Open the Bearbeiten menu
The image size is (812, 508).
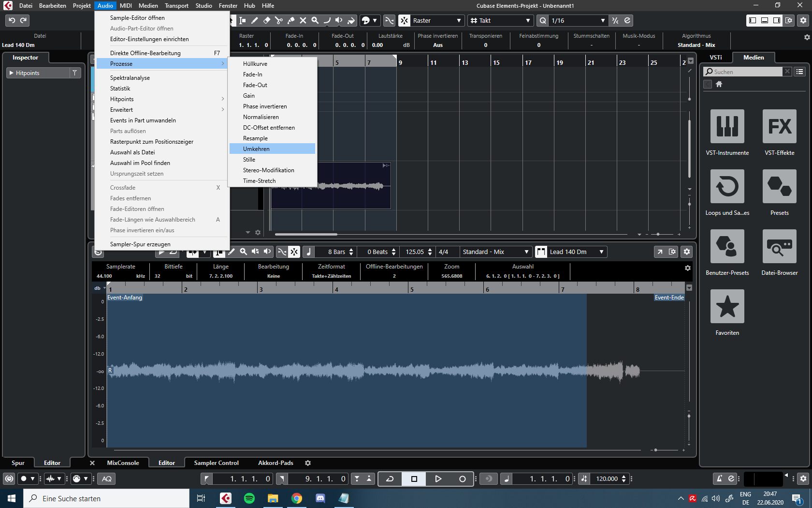pos(53,6)
